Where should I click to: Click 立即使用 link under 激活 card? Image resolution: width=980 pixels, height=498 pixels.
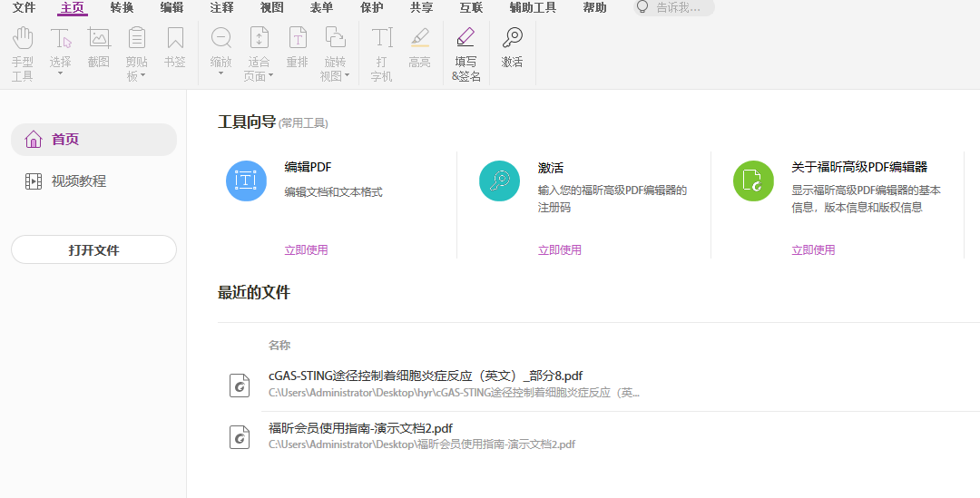(x=560, y=250)
